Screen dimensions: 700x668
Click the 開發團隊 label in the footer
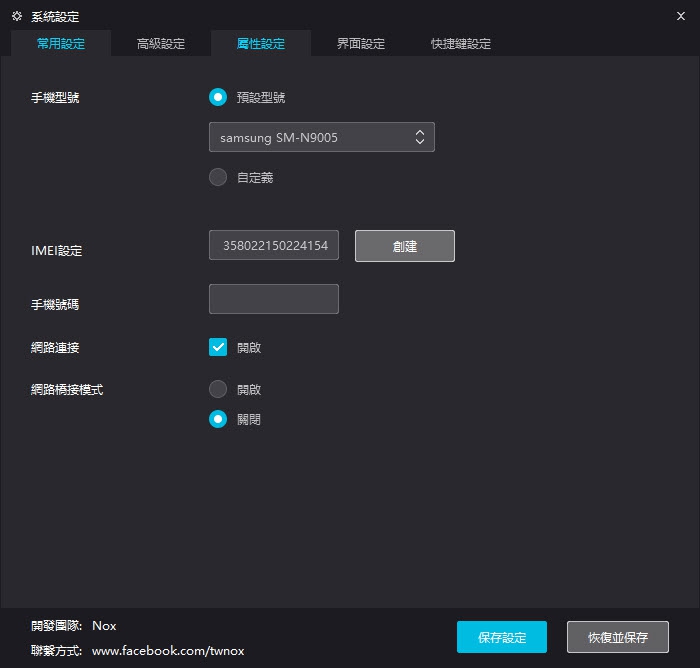pyautogui.click(x=56, y=626)
